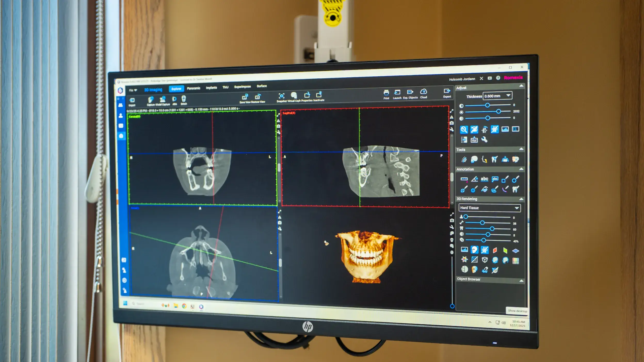The width and height of the screenshot is (644, 362).
Task: Click the Snapshot camera icon
Action: pyautogui.click(x=281, y=96)
